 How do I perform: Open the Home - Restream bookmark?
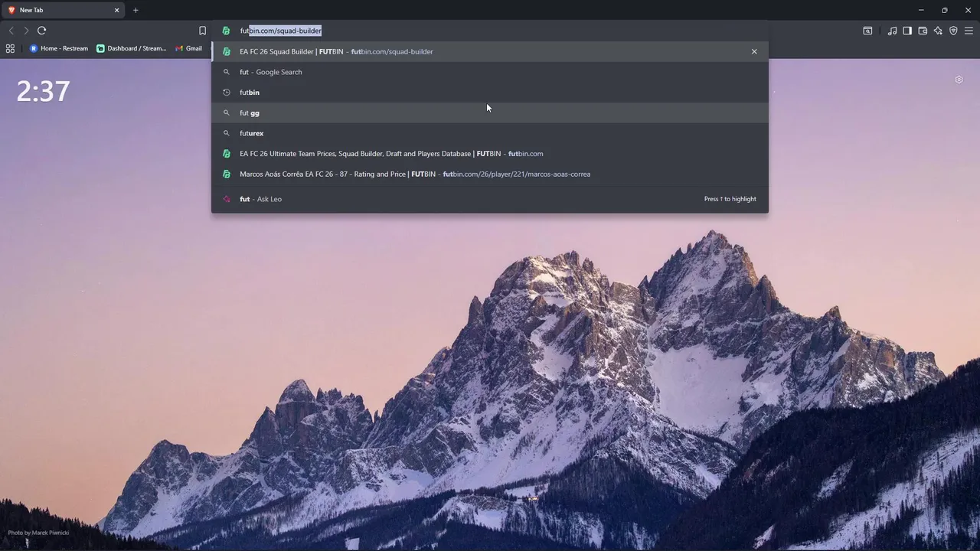pyautogui.click(x=59, y=48)
